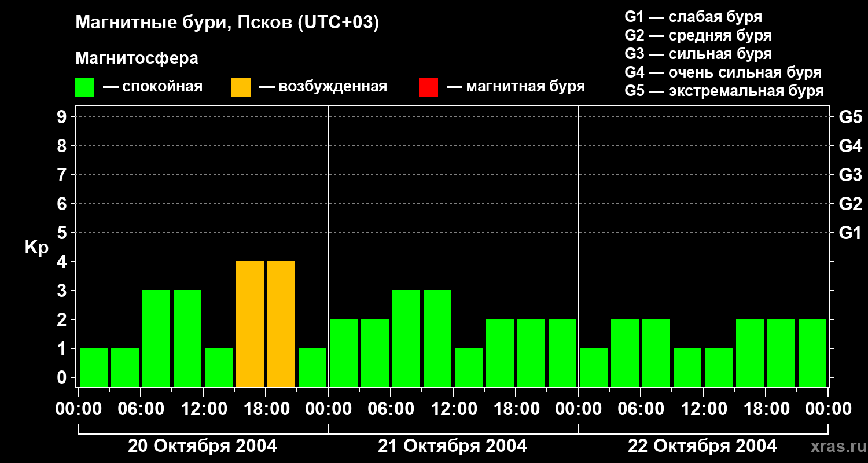Click the '12:00' time label for 21 October
The image size is (868, 463).
(453, 409)
